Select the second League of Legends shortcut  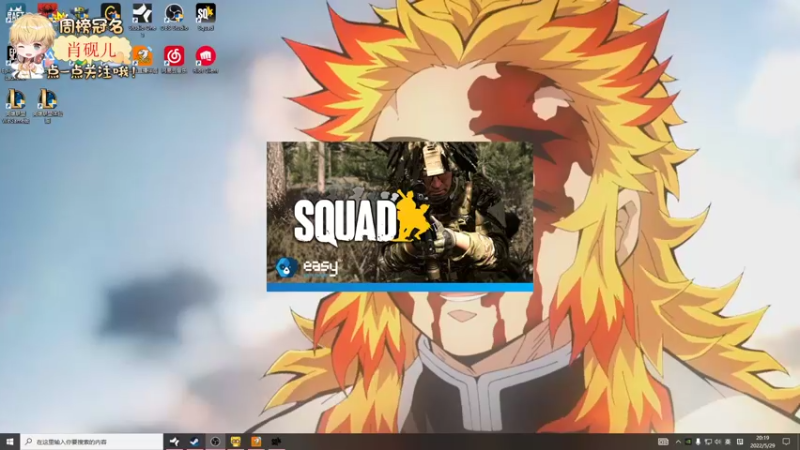point(47,105)
